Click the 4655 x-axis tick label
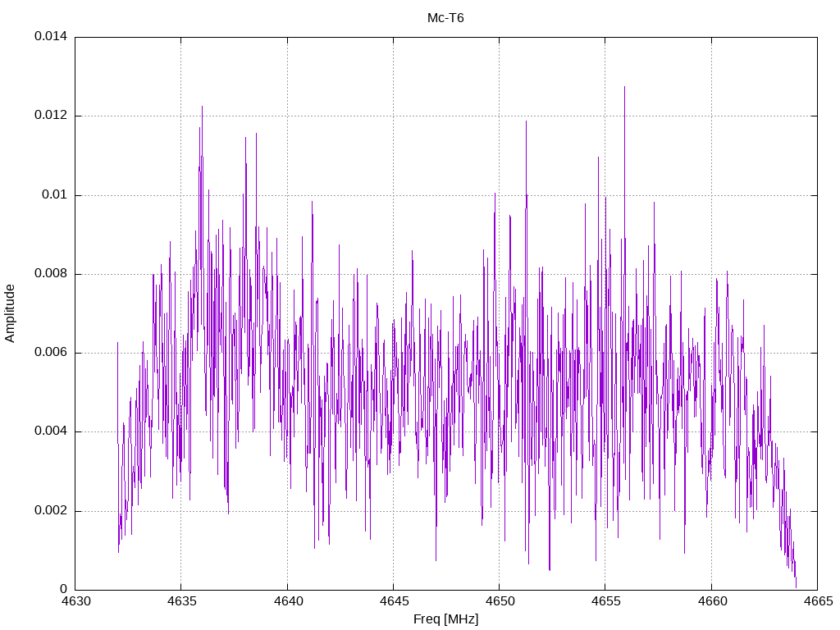840x630 pixels. (605, 601)
